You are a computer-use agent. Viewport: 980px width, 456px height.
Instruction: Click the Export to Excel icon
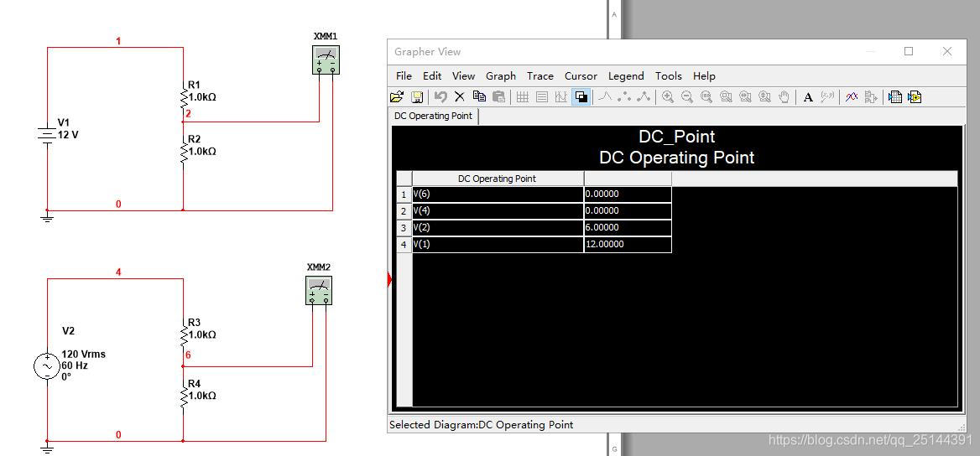tap(895, 97)
